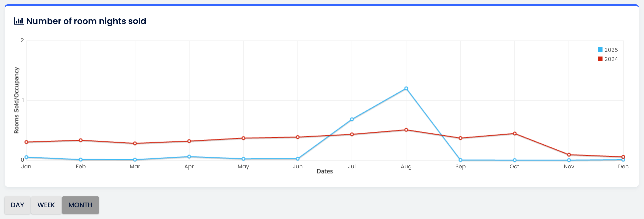
Task: Click the 2024 May data point
Action: [243, 138]
